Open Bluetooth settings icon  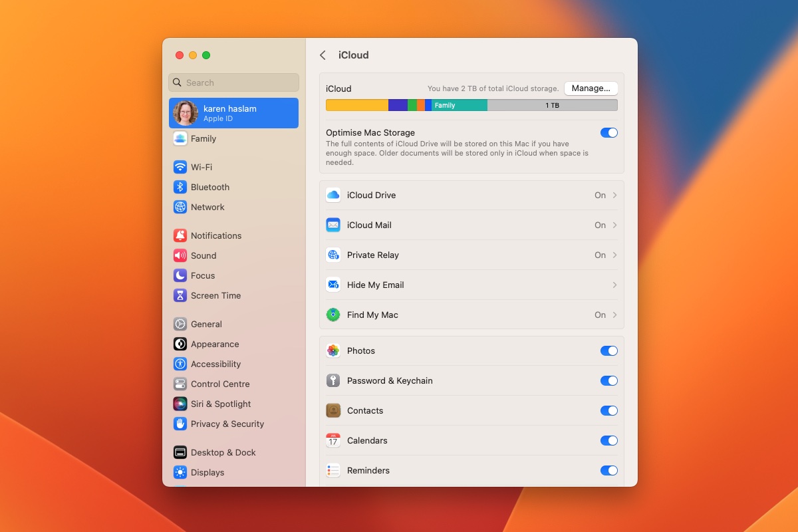[x=180, y=187]
